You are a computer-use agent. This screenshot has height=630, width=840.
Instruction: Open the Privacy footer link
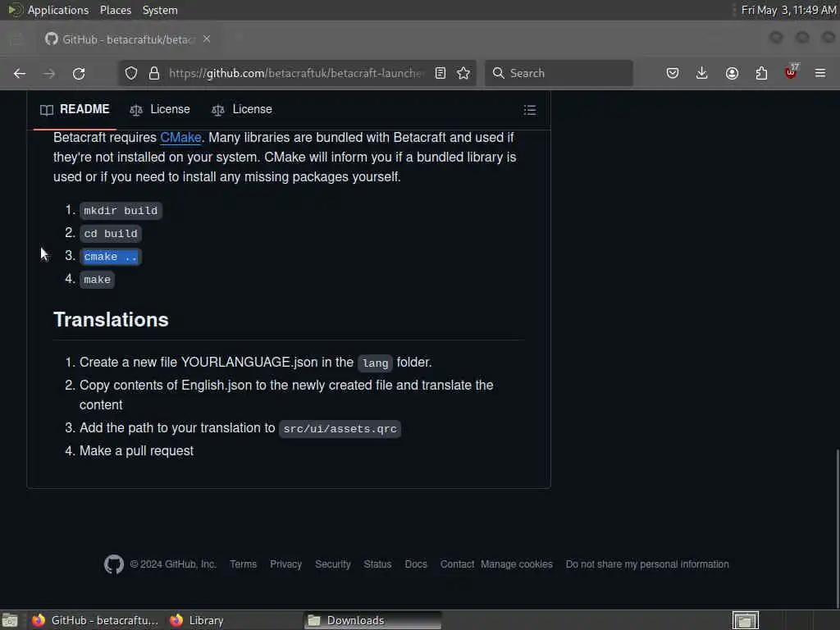point(286,564)
